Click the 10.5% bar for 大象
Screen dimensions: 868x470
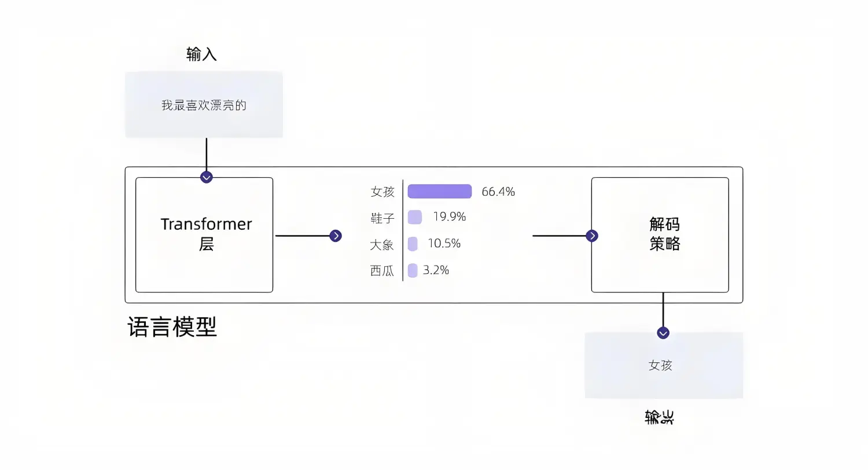point(413,244)
